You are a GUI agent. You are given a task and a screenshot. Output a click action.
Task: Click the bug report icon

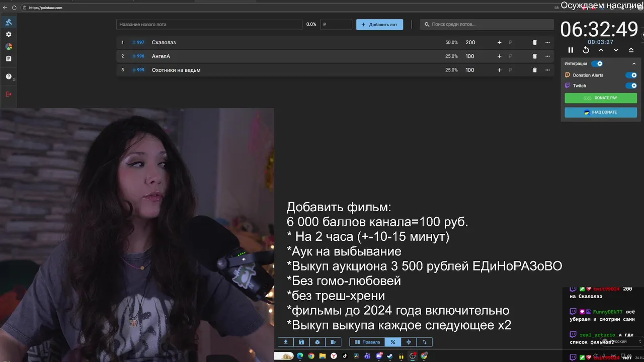(x=317, y=342)
